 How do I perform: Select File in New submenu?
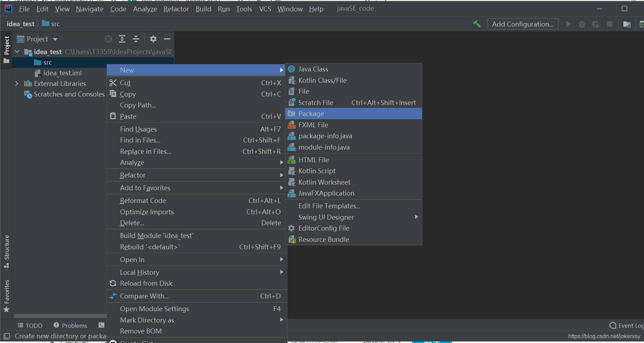[x=354, y=91]
